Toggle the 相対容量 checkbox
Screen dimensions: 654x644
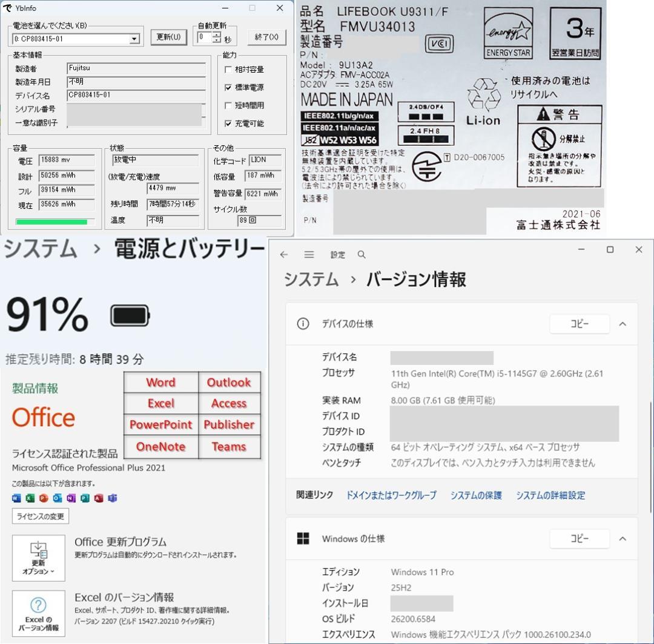[228, 70]
